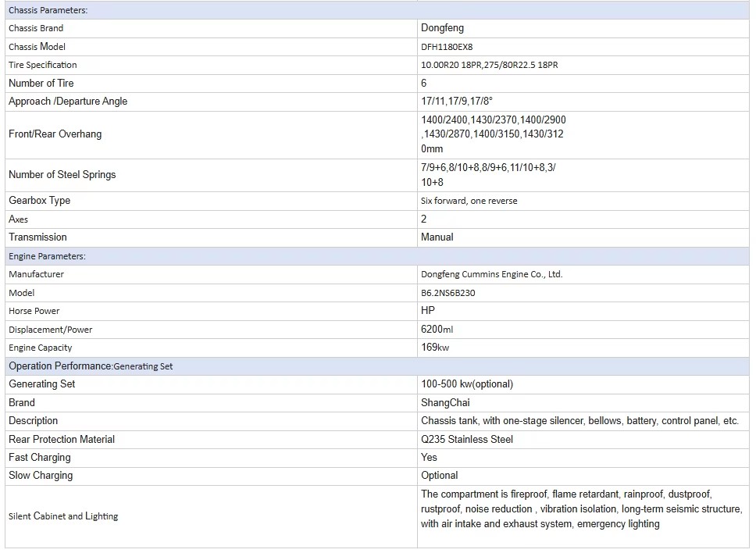Image resolution: width=756 pixels, height=553 pixels.
Task: Click the steel springs value '7/9+6,8/10+8'
Action: (x=488, y=175)
